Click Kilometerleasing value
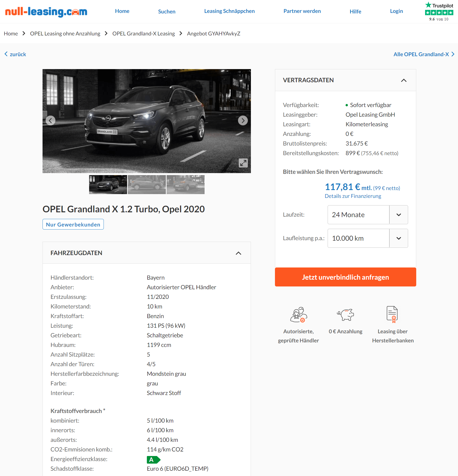 tap(367, 124)
